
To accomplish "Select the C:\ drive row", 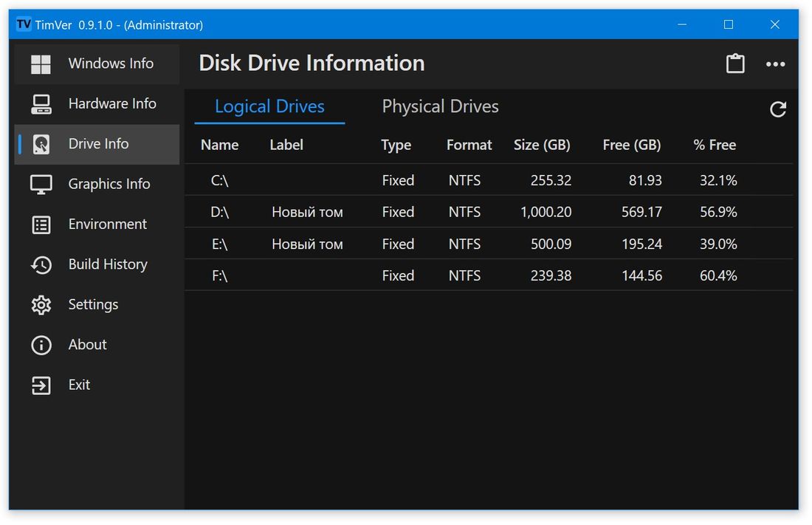I will 220,181.
